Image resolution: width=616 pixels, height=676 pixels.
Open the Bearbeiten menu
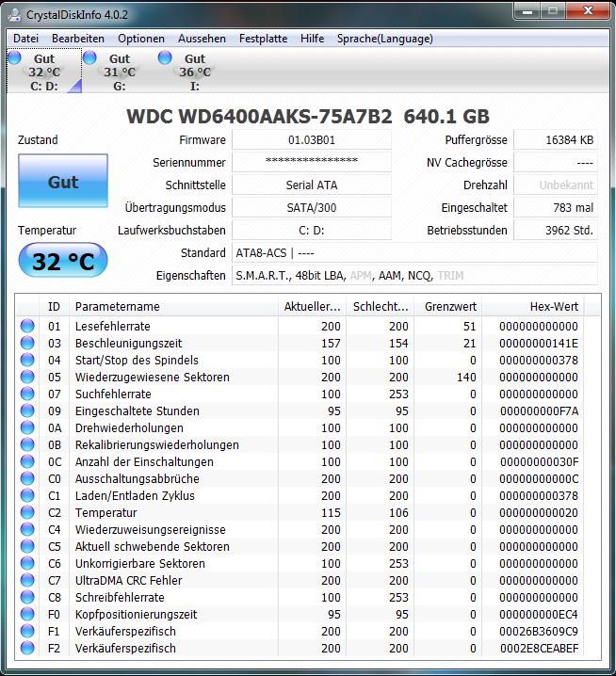78,39
